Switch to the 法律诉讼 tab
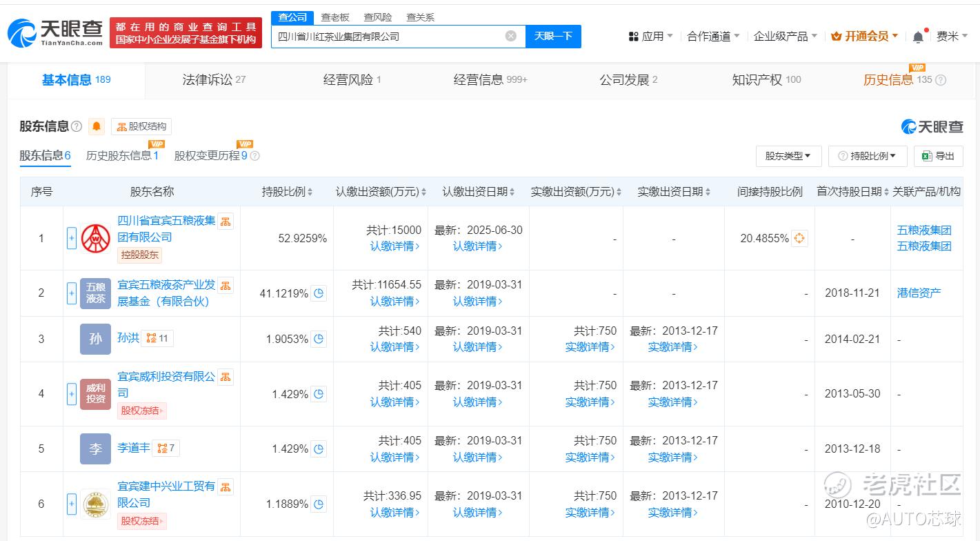980x541 pixels. (x=214, y=79)
